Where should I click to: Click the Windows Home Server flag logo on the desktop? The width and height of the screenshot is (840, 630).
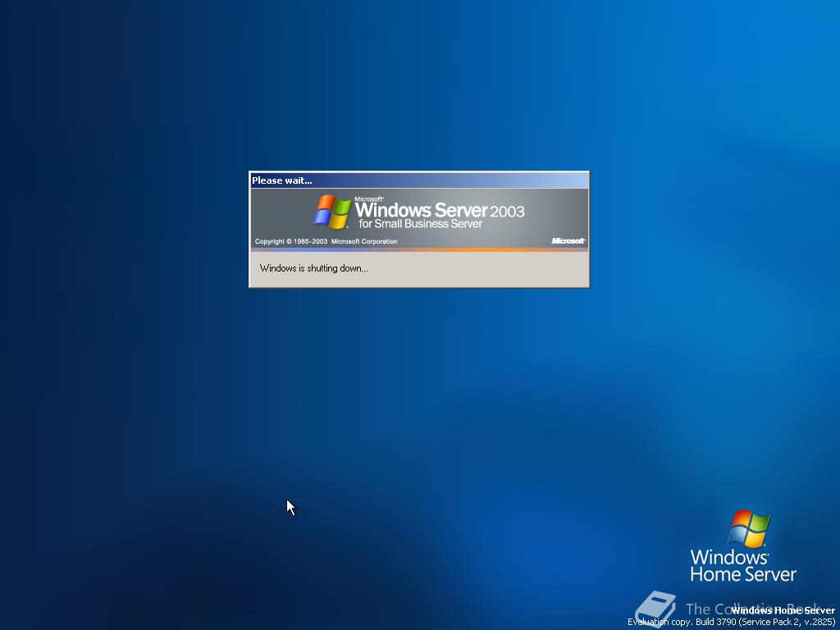(749, 529)
